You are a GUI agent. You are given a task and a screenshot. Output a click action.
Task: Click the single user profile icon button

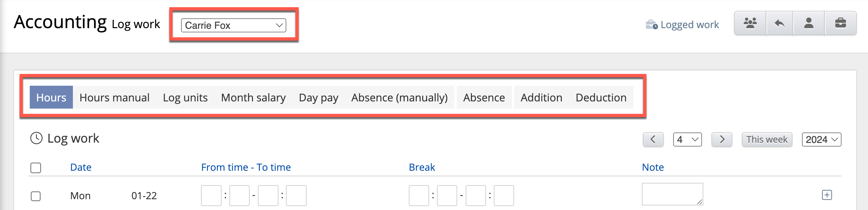tap(809, 23)
